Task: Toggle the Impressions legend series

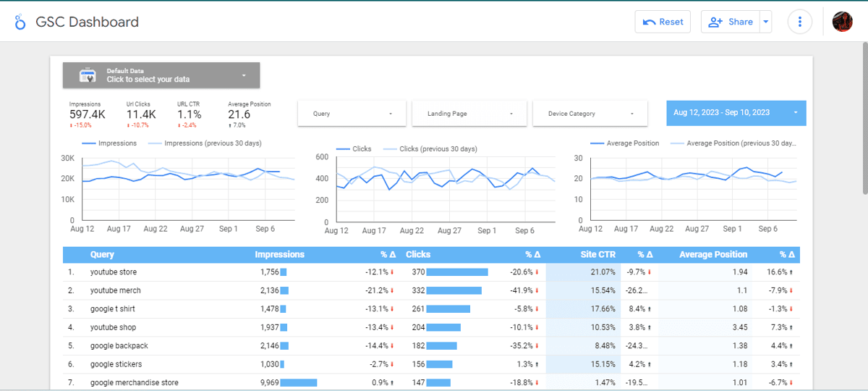Action: click(110, 143)
